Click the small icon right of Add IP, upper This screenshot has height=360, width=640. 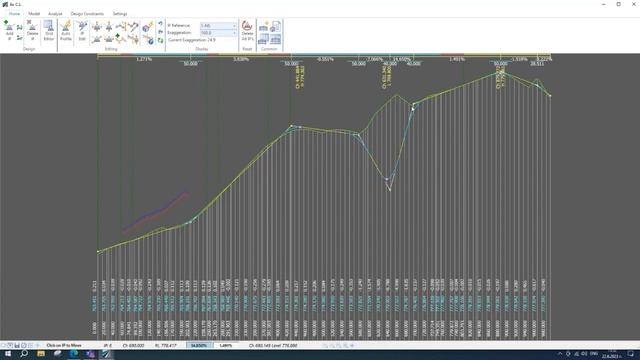pos(20,28)
